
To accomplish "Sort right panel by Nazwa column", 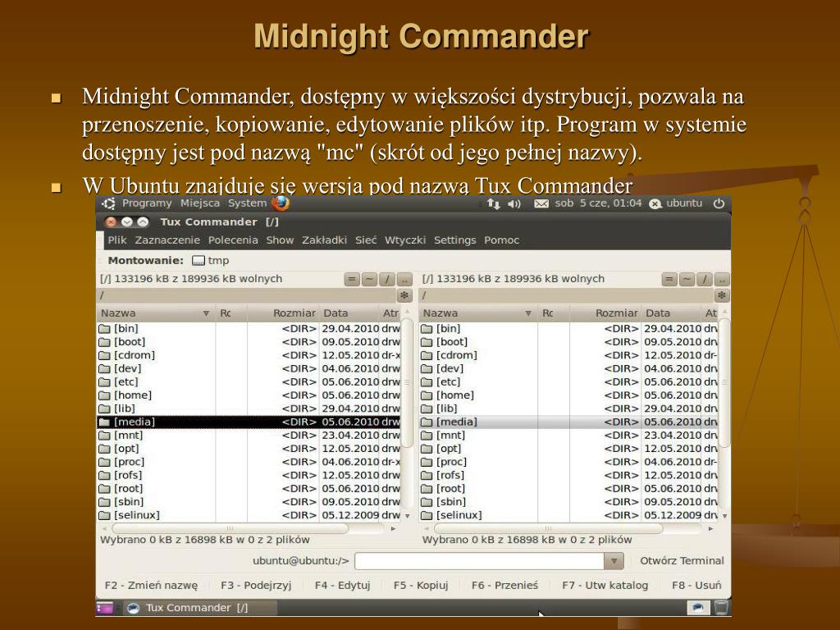I will click(478, 313).
